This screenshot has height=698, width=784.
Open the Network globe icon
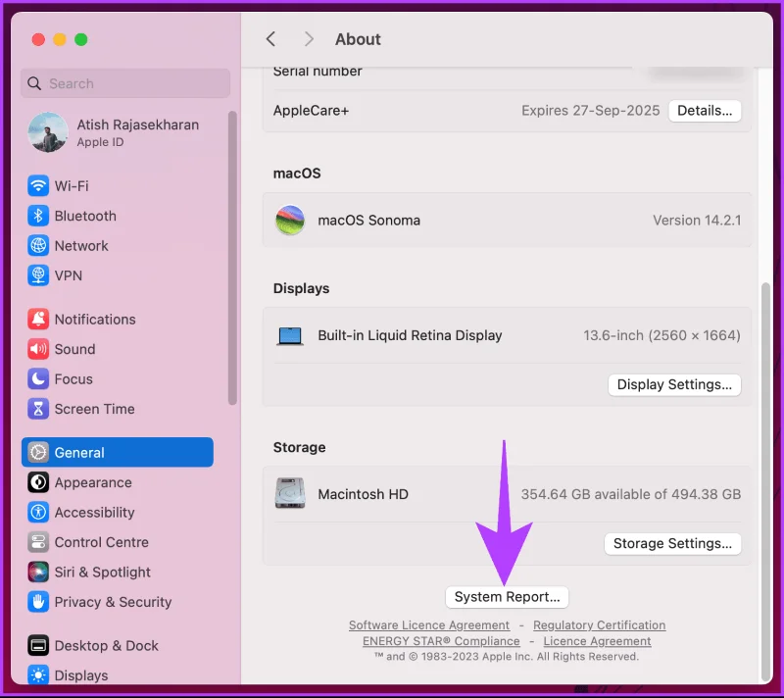coord(38,245)
